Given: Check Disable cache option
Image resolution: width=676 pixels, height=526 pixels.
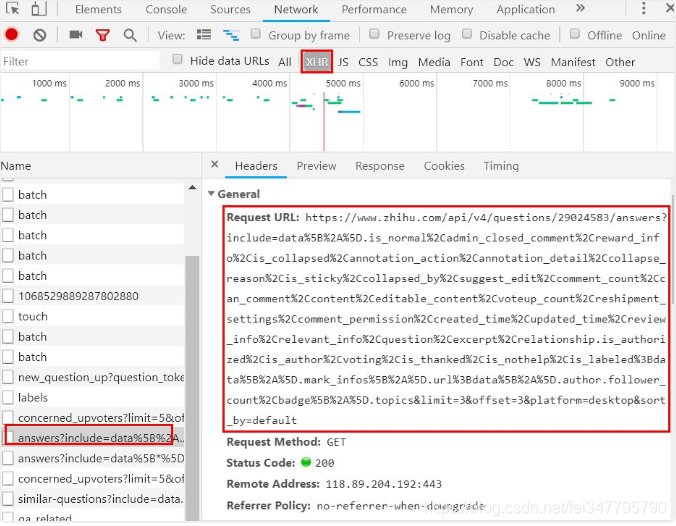Looking at the screenshot, I should point(467,34).
